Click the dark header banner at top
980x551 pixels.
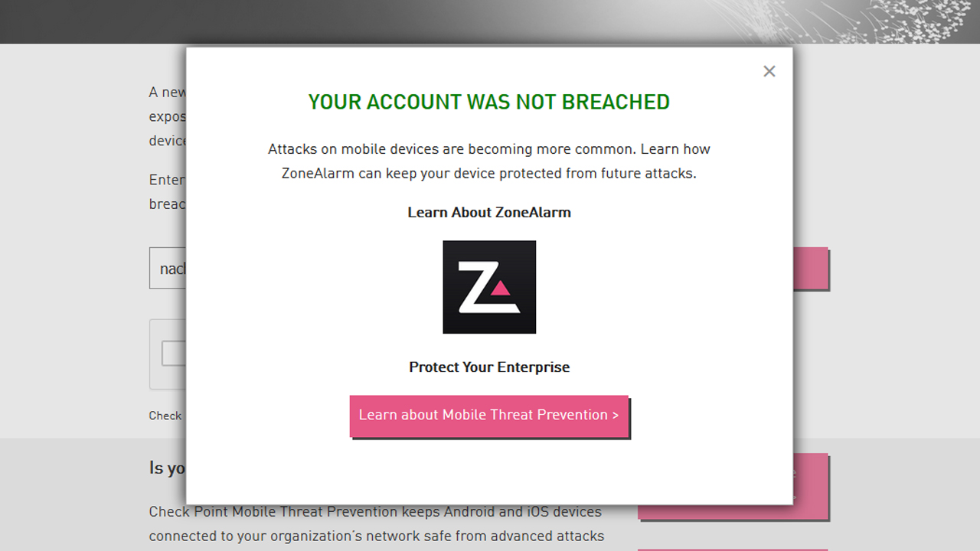(490, 21)
